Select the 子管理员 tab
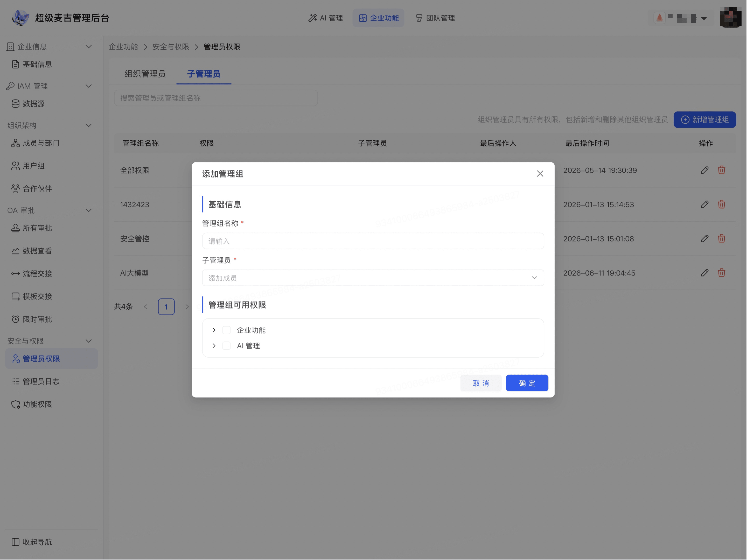 tap(204, 74)
